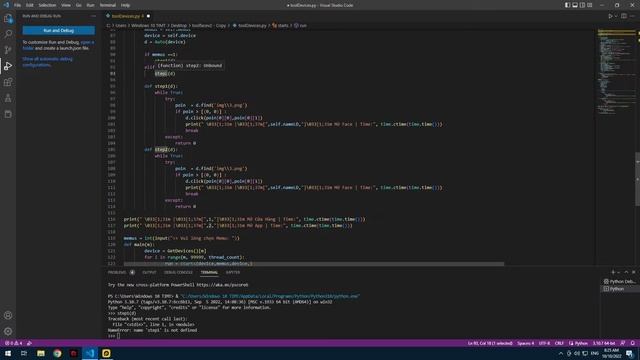This screenshot has width=640, height=360.
Task: Open the Edit menu
Action: [29, 5]
